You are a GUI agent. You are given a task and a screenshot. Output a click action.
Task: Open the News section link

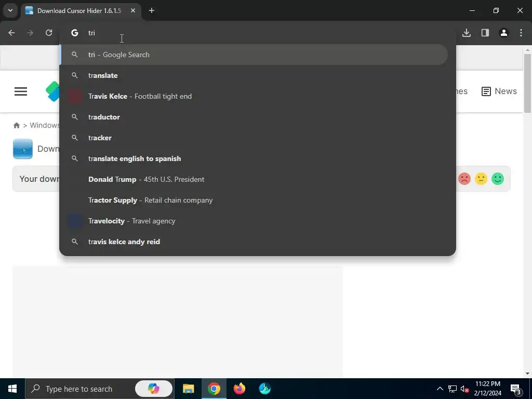click(x=499, y=91)
